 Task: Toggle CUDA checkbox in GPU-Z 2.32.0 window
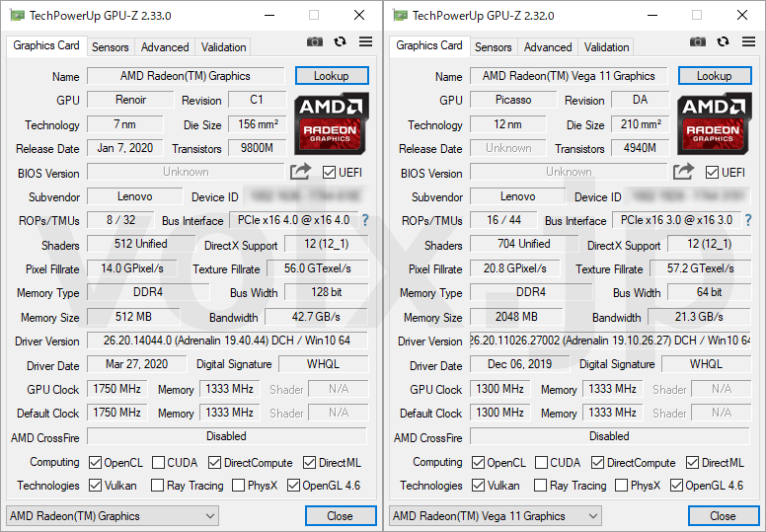tap(541, 462)
